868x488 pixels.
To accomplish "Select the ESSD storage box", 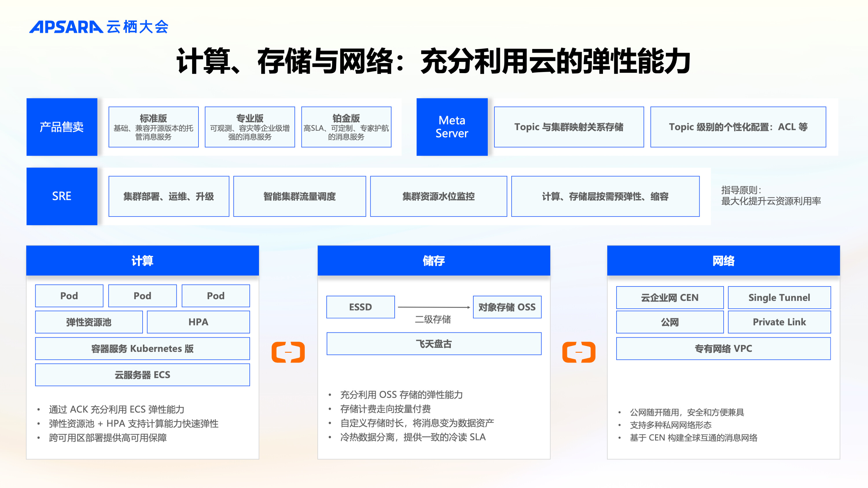I will [x=360, y=307].
